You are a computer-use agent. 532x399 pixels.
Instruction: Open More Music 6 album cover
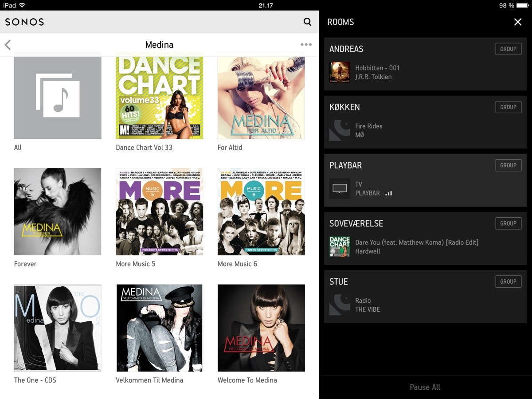click(261, 211)
